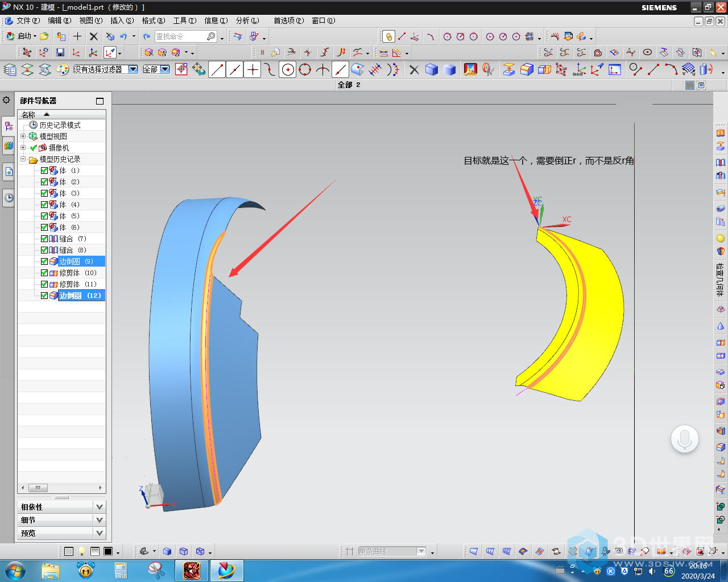728x582 pixels.
Task: Open the 编辑(E) menu
Action: pyautogui.click(x=59, y=20)
